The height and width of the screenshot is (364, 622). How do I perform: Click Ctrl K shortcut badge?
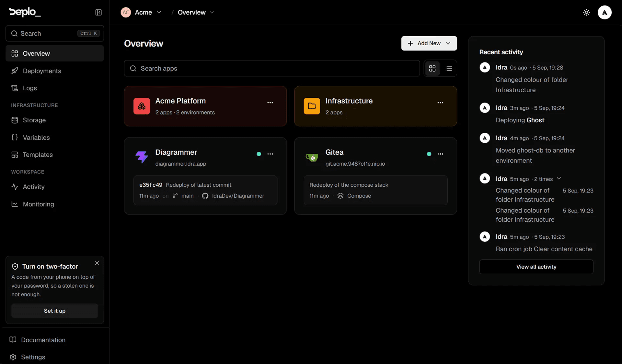[x=88, y=33]
